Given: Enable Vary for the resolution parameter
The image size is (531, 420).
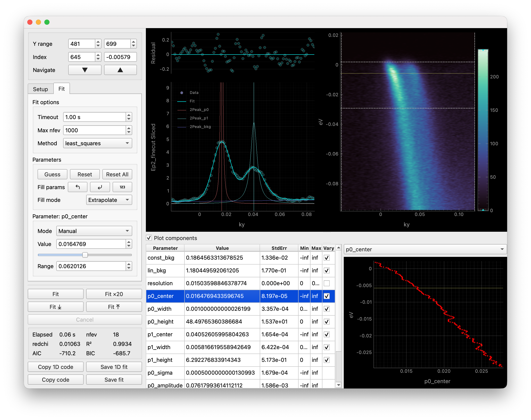Looking at the screenshot, I should click(327, 283).
